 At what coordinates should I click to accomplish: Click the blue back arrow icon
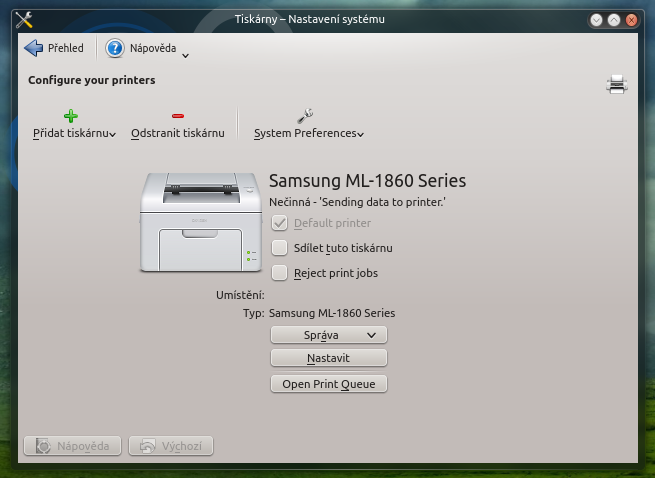tap(34, 48)
